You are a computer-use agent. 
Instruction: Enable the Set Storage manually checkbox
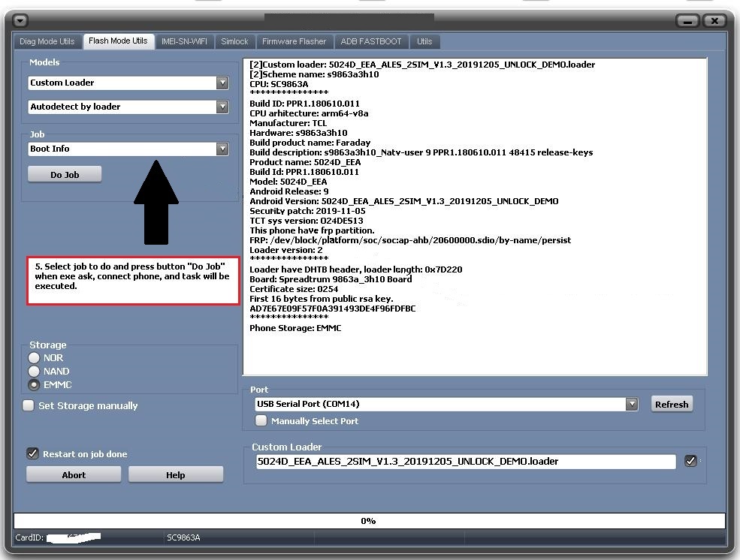pyautogui.click(x=29, y=405)
